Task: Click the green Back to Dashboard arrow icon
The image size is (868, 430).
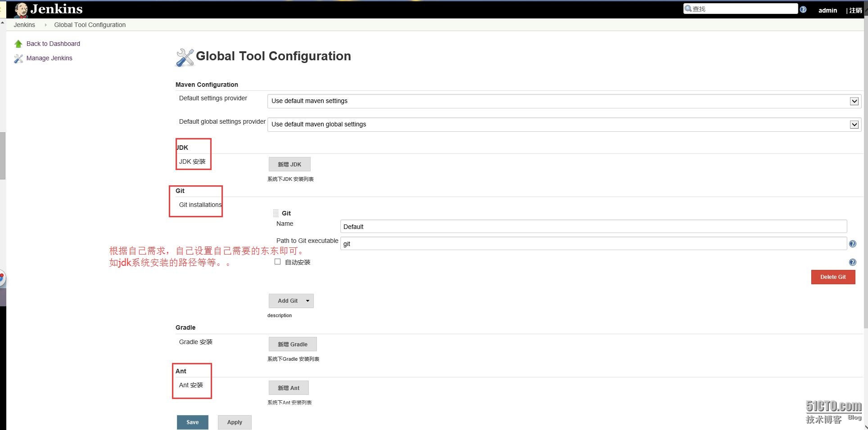Action: coord(18,44)
